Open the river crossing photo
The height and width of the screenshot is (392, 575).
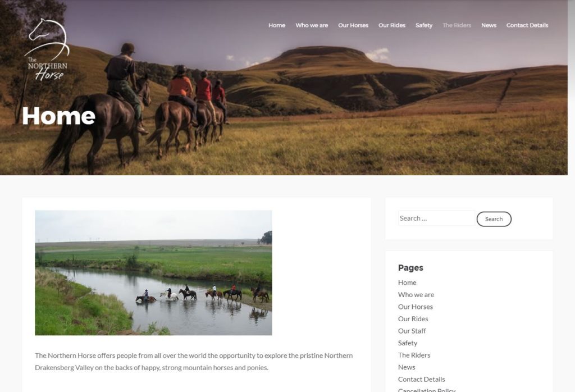pyautogui.click(x=153, y=273)
